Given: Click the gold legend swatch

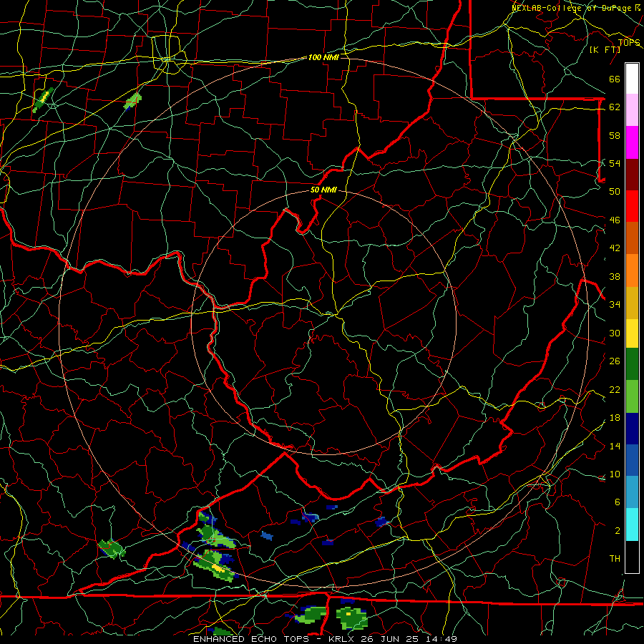Looking at the screenshot, I should (x=632, y=303).
